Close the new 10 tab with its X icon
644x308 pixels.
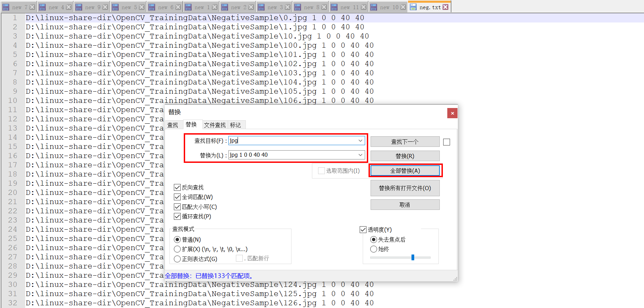[403, 7]
